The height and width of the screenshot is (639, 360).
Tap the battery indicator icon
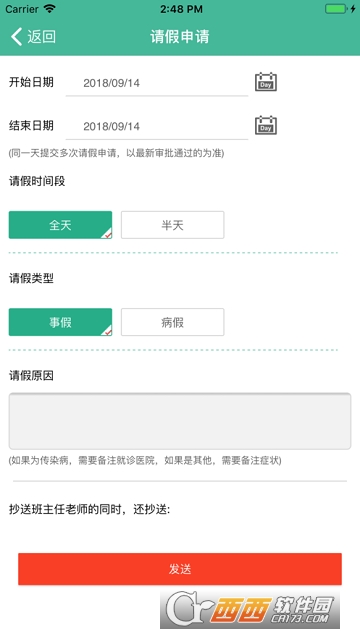point(336,9)
